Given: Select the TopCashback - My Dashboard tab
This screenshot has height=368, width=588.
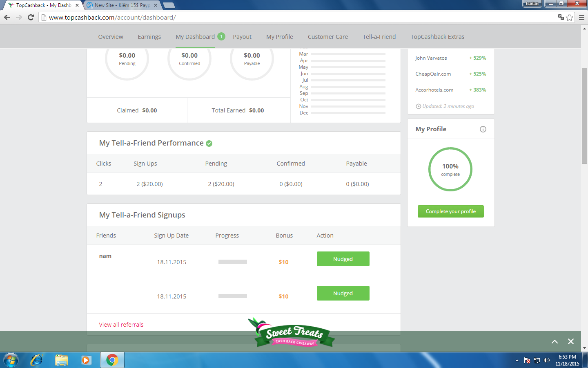Looking at the screenshot, I should click(42, 5).
